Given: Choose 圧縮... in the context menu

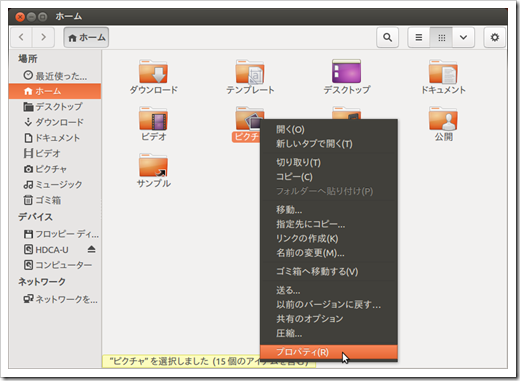Looking at the screenshot, I should pyautogui.click(x=329, y=333).
